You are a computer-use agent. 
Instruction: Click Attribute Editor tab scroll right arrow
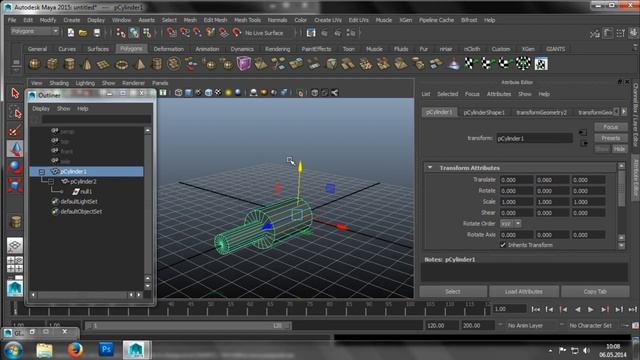click(x=624, y=111)
